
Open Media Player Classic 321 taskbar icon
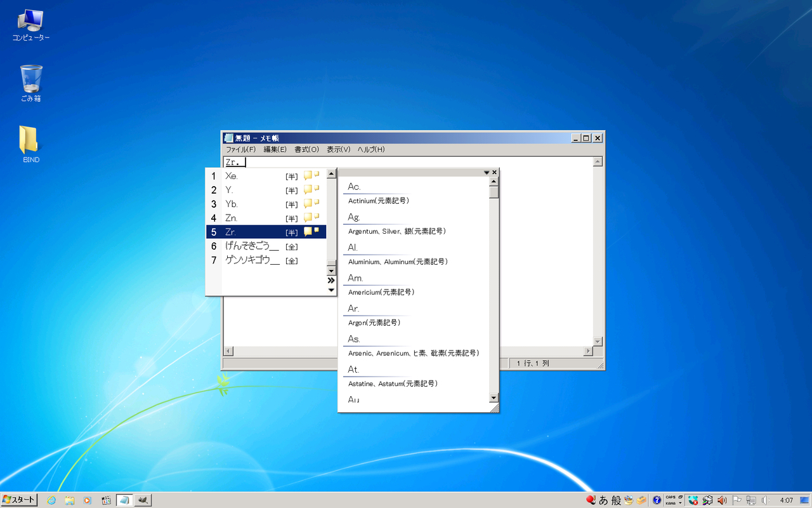106,500
